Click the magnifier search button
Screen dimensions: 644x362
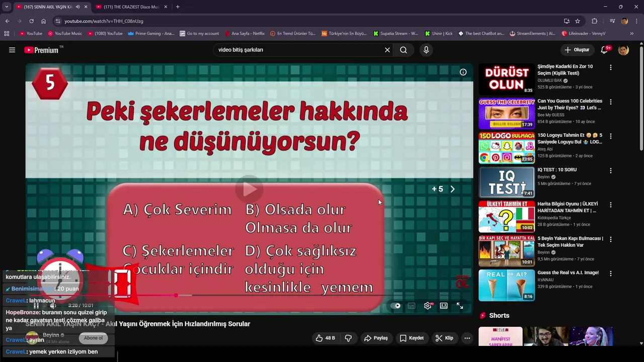[x=404, y=50]
